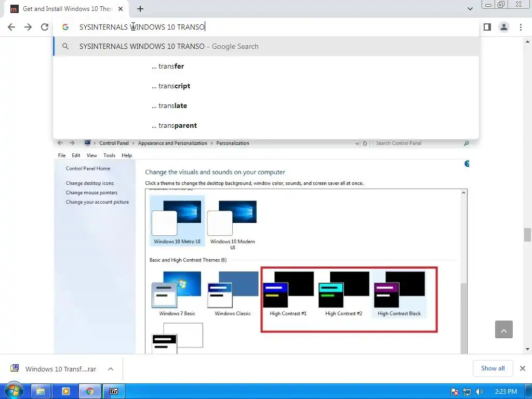This screenshot has height=399, width=532.
Task: Click Change your account picture text
Action: coord(97,202)
